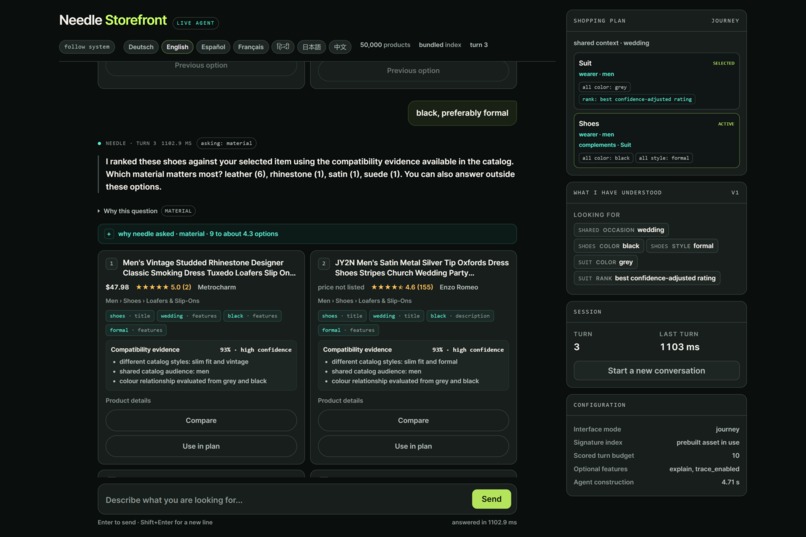
Task: Click the 5.0 star rating on Metrocharm loafers
Action: 163,287
